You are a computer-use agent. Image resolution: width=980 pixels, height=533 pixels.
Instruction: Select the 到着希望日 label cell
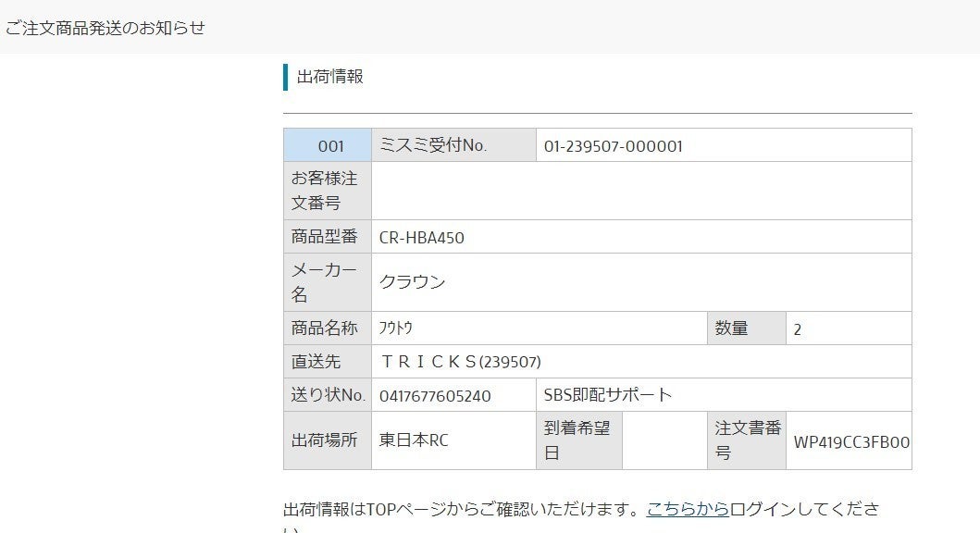(x=578, y=440)
